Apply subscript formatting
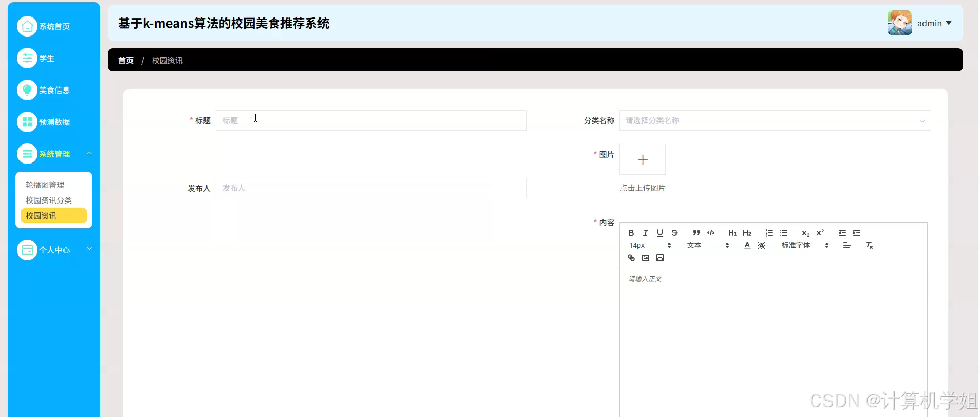Image resolution: width=980 pixels, height=417 pixels. [x=806, y=233]
